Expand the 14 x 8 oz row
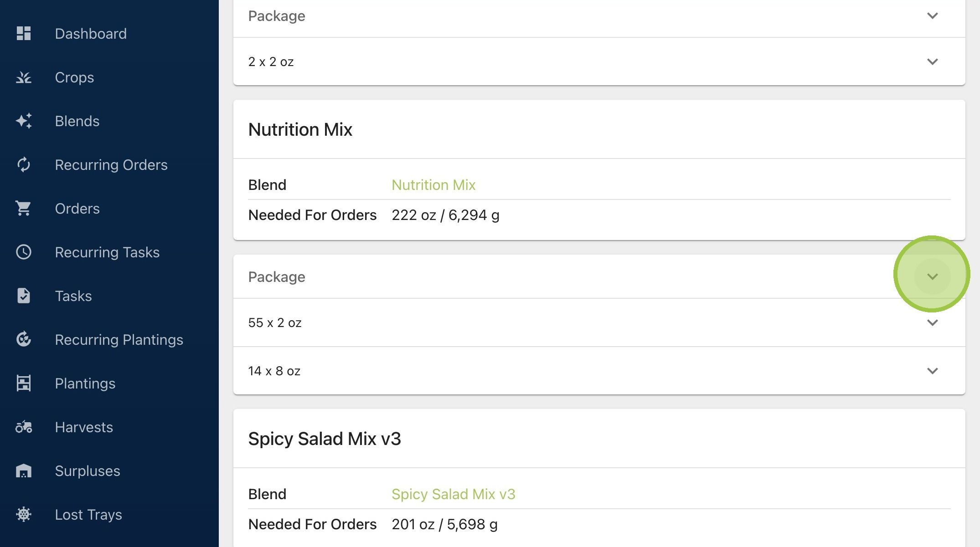The height and width of the screenshot is (547, 980). point(933,371)
